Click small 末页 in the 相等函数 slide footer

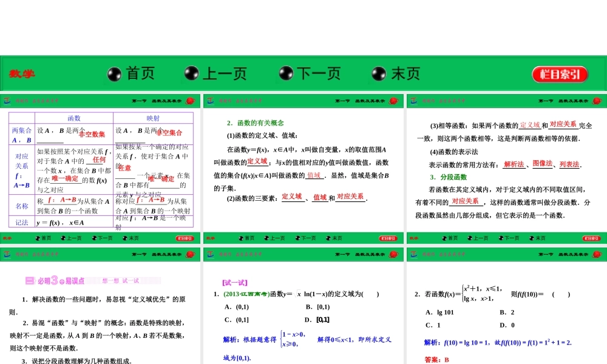[x=540, y=238]
